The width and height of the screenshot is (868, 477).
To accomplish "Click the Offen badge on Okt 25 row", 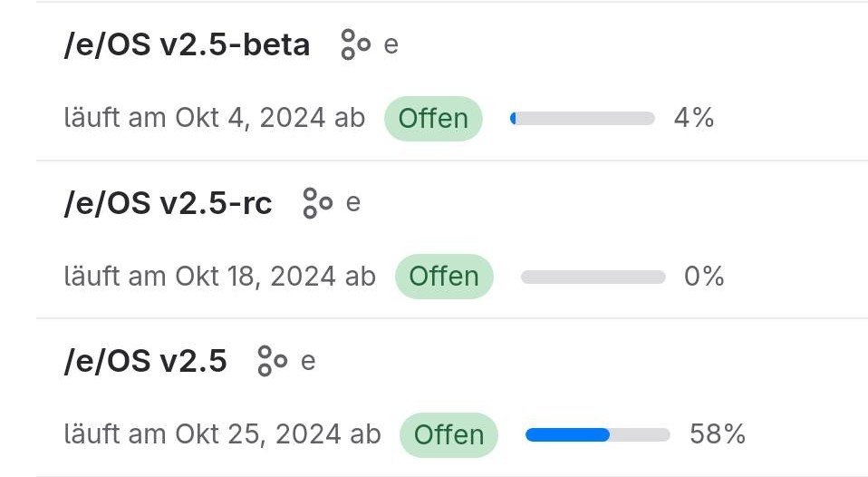I will pyautogui.click(x=448, y=435).
